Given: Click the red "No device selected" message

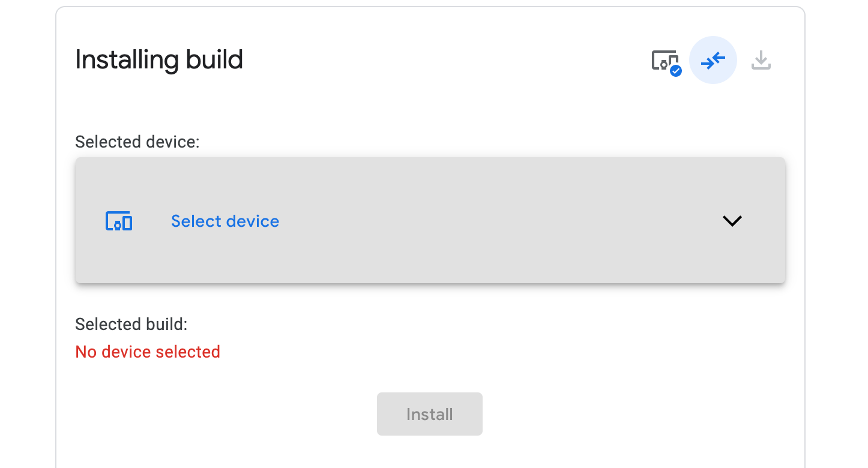Looking at the screenshot, I should coord(148,352).
